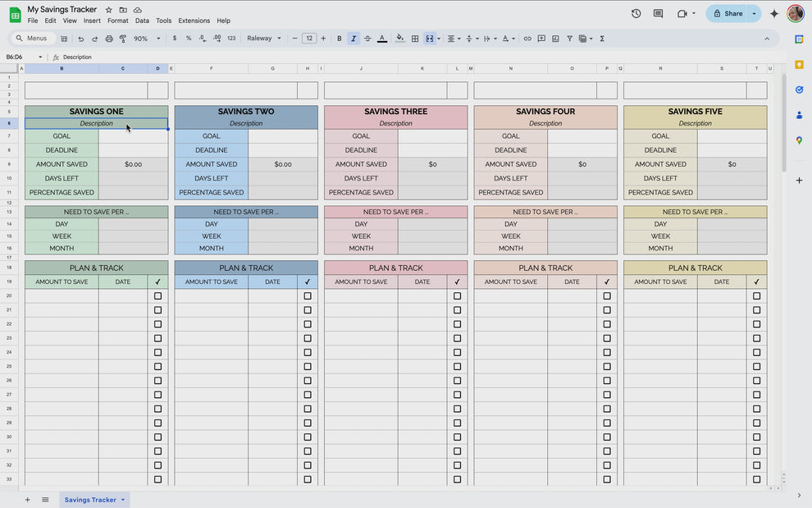The image size is (812, 508).
Task: Open the zoom level dropdown at 90%
Action: tap(144, 38)
